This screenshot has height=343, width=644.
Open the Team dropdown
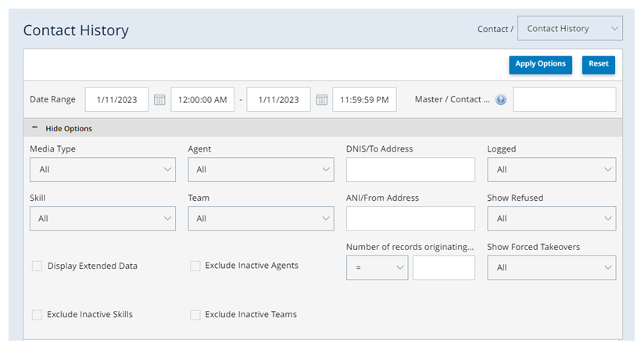pyautogui.click(x=261, y=219)
